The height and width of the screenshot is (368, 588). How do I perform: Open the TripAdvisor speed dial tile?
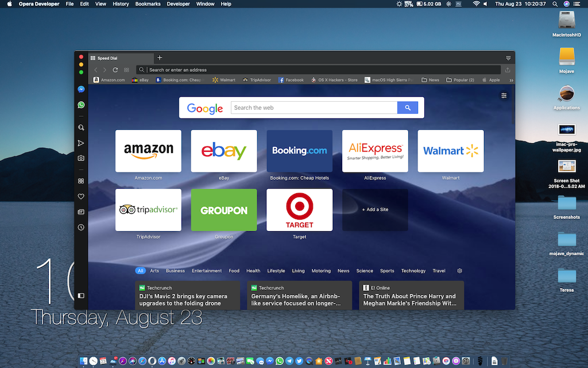[148, 210]
